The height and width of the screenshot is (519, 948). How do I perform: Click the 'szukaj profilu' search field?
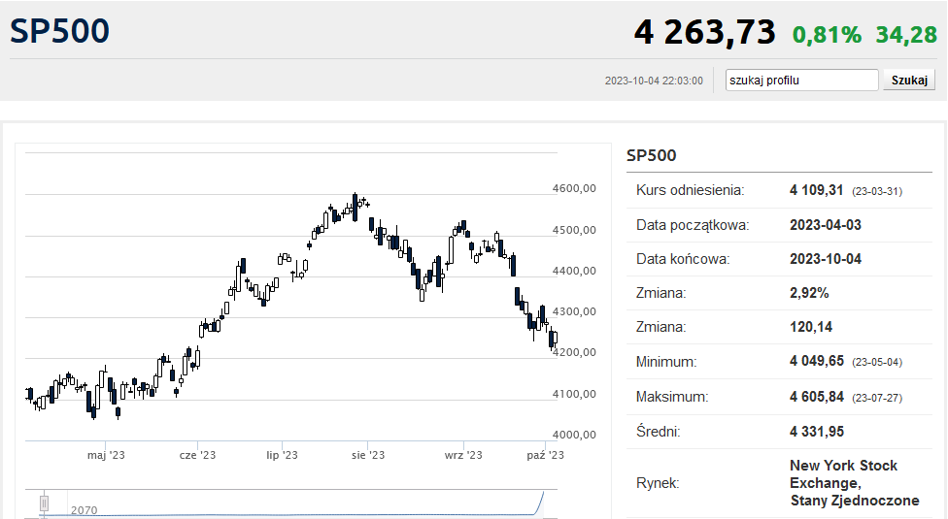[802, 80]
